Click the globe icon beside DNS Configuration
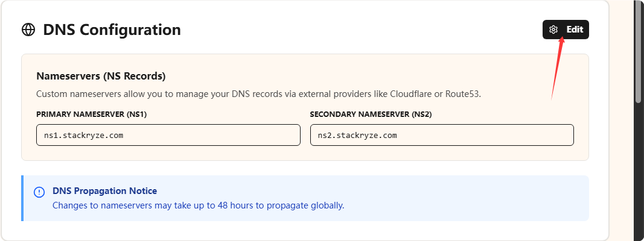The image size is (644, 241). [x=28, y=30]
